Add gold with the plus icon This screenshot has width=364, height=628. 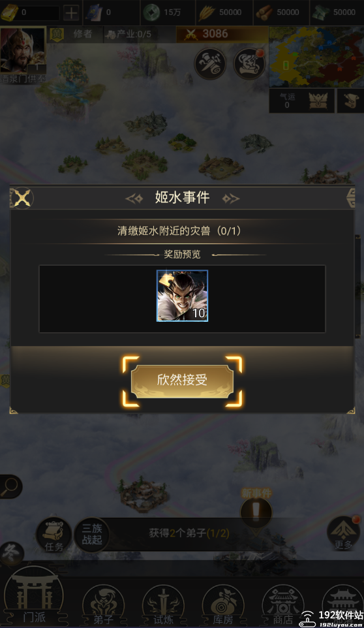(71, 13)
